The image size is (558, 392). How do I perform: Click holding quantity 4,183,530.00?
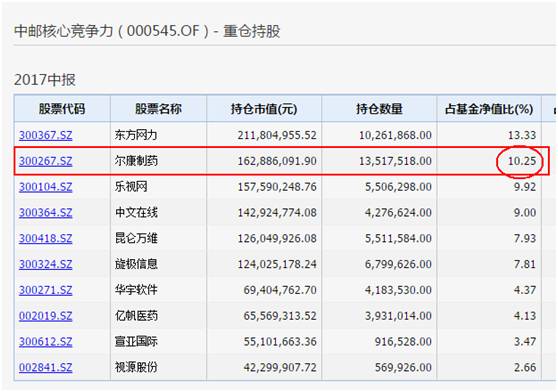tap(398, 290)
